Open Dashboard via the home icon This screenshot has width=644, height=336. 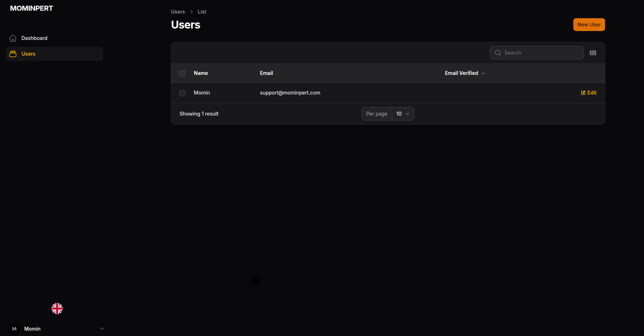click(x=13, y=38)
